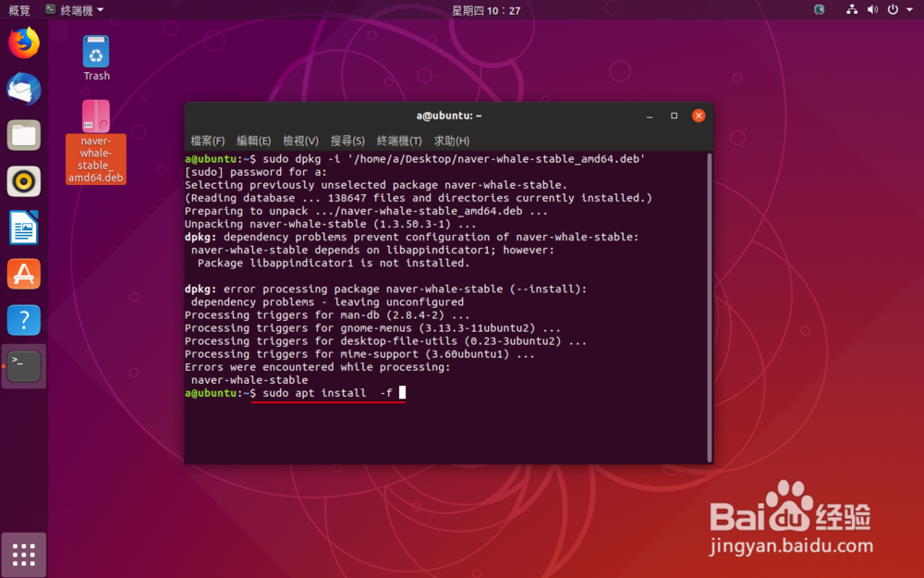Select the Trash desktop icon
Screen dimensions: 924x578
96,57
